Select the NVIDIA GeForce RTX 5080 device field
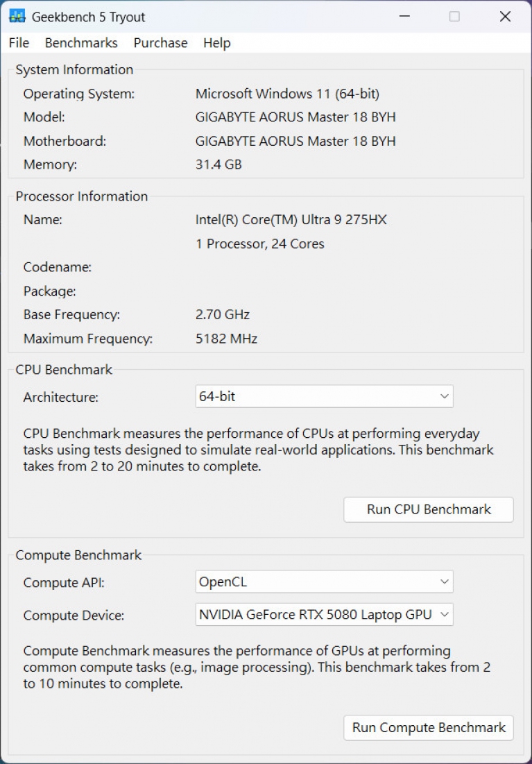 tap(324, 614)
